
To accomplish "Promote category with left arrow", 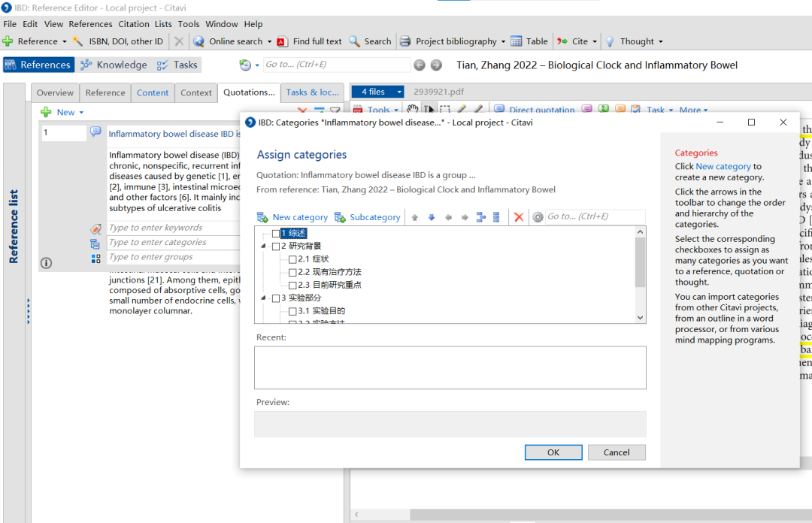I will coord(448,217).
